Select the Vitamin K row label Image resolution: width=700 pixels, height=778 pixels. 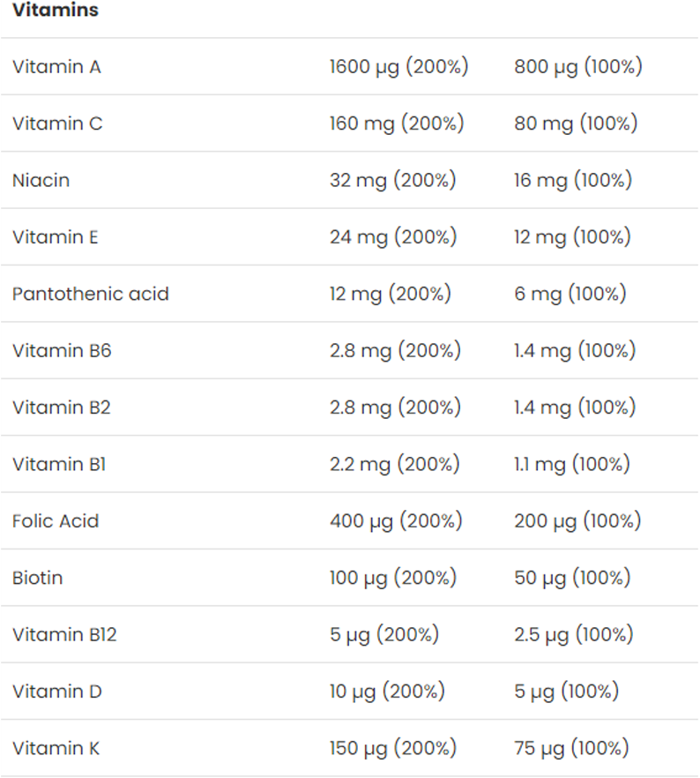tap(56, 748)
